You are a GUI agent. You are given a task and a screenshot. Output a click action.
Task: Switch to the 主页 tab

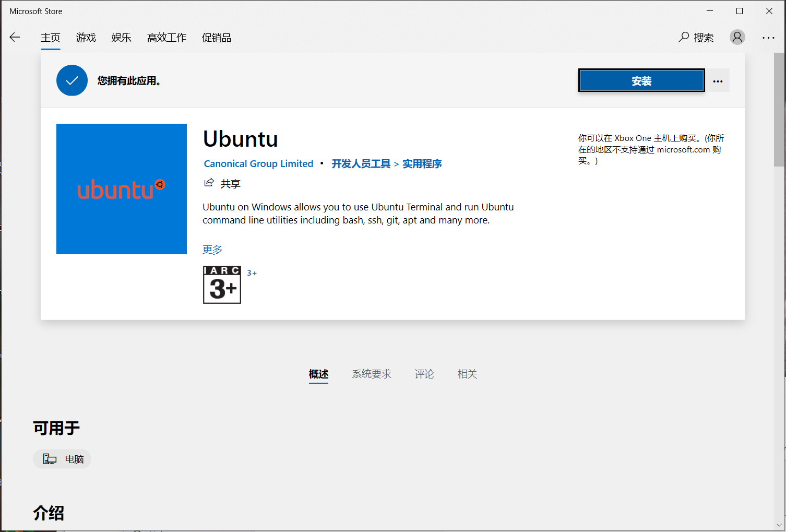point(51,38)
